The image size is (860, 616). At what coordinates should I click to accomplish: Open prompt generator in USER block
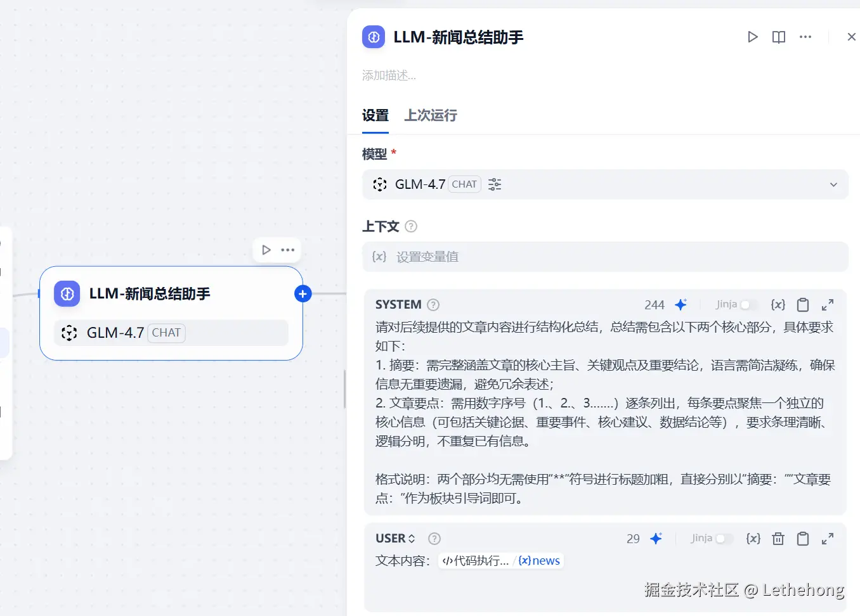click(x=656, y=539)
